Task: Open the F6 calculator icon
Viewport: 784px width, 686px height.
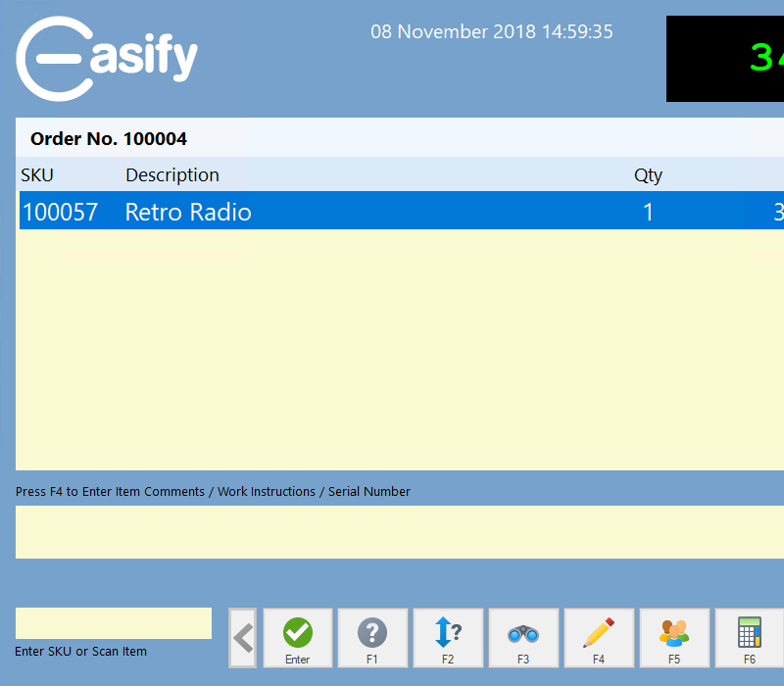Action: click(x=750, y=638)
